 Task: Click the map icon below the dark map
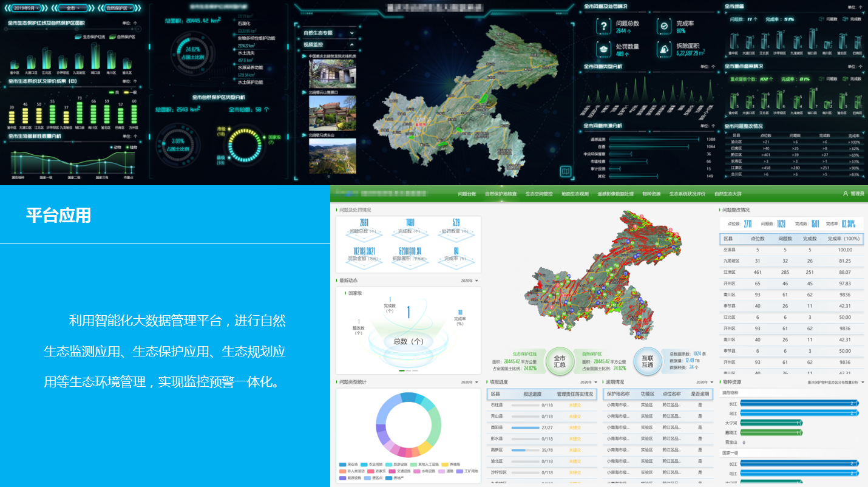tap(565, 172)
